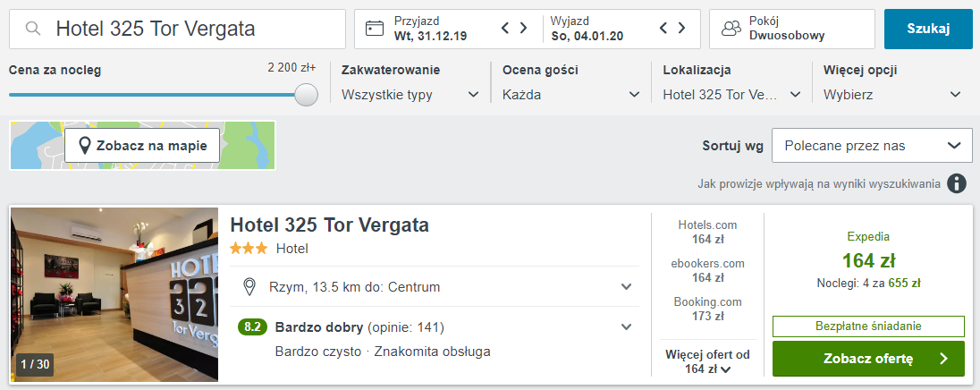Click the room guests icon
This screenshot has height=390, width=980.
[731, 29]
